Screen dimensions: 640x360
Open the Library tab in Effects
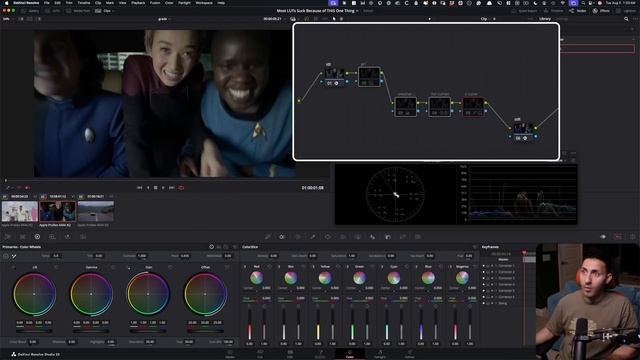(545, 19)
